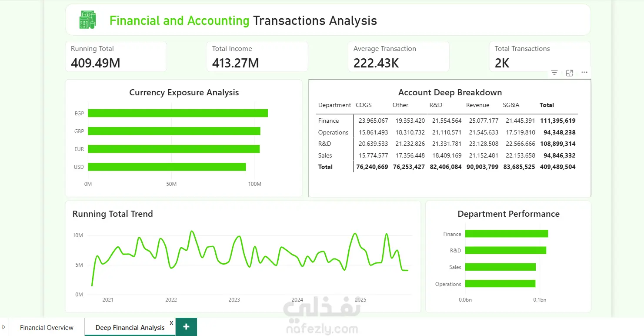Sort by the Total column header

[x=547, y=105]
